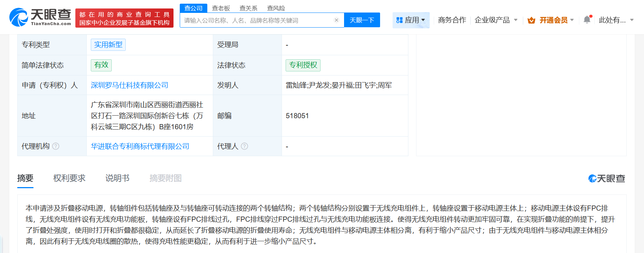
Task: Expand the 应用 dropdown
Action: coord(423,20)
